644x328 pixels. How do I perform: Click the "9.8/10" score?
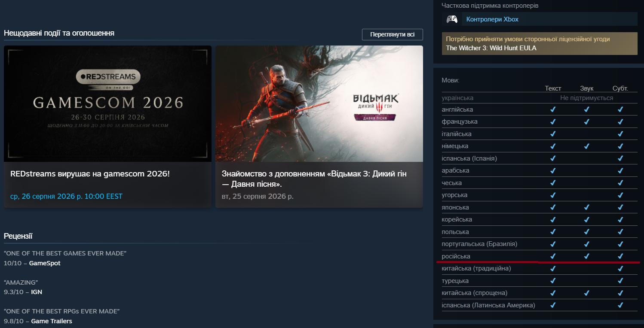click(14, 321)
